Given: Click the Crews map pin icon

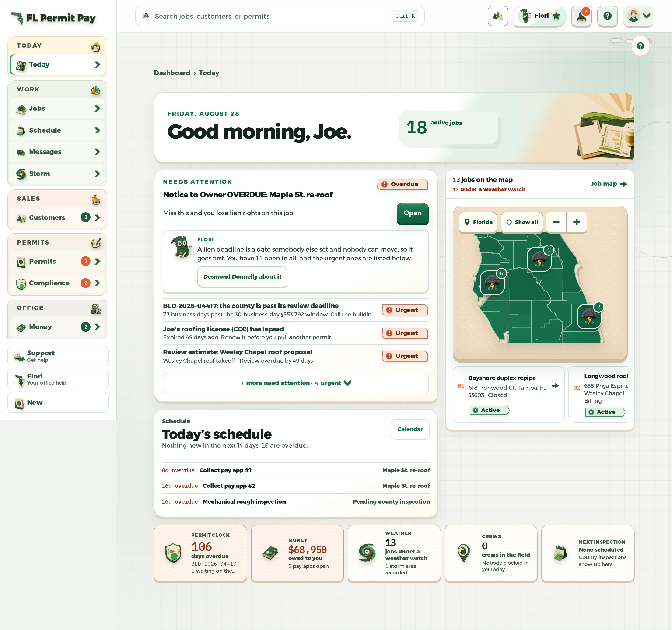Looking at the screenshot, I should click(464, 553).
